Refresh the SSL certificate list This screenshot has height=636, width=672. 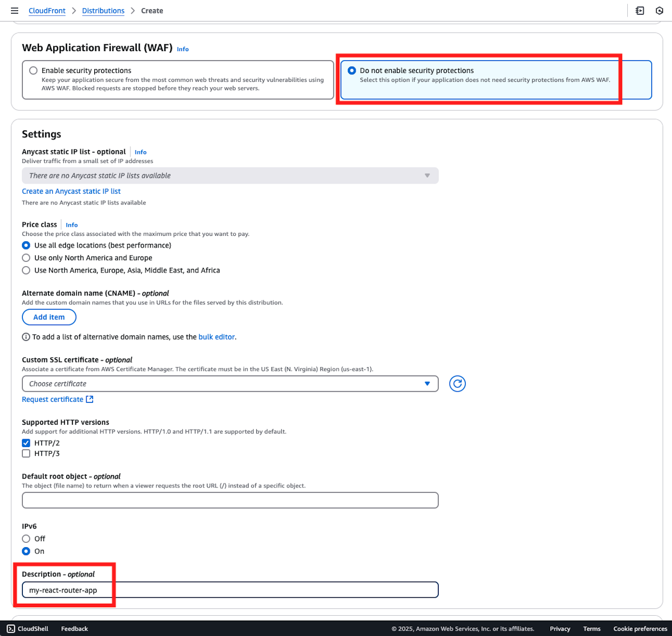coord(457,384)
